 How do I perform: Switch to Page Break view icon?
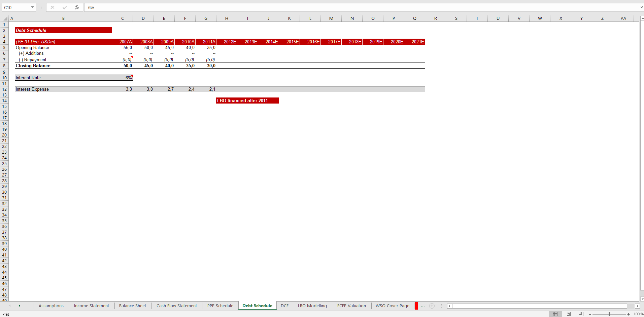pos(581,314)
